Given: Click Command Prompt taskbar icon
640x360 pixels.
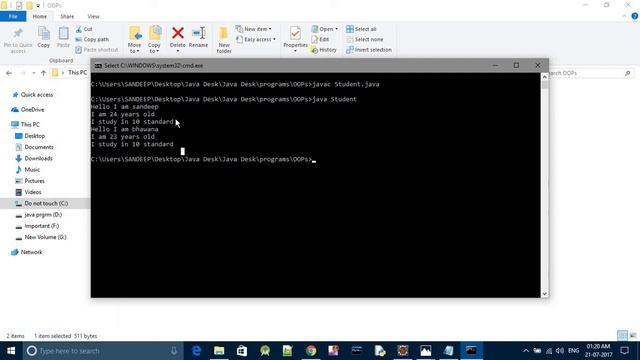Looking at the screenshot, I should pos(471,351).
